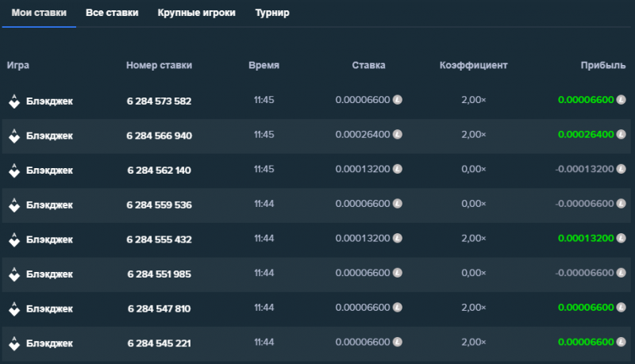Screen dimensions: 635x364
Task: Click Blackjack icon in row 6 284 547 810
Action: [x=14, y=308]
